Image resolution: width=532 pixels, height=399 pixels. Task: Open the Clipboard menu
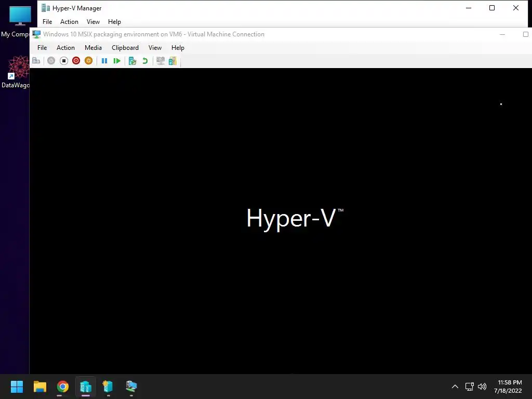[x=125, y=47]
